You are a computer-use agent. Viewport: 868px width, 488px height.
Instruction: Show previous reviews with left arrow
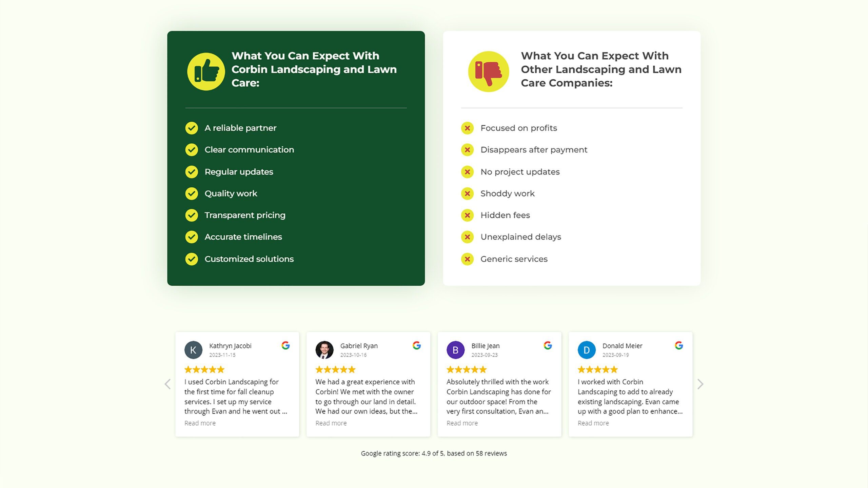(x=167, y=384)
